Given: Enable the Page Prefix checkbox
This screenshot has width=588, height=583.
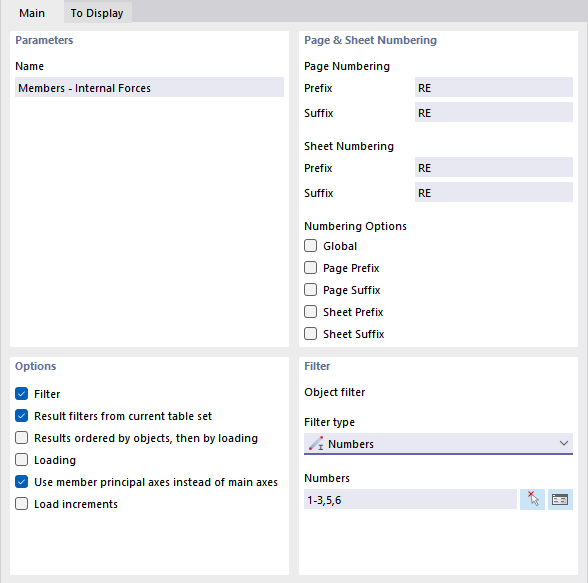Looking at the screenshot, I should click(x=310, y=268).
